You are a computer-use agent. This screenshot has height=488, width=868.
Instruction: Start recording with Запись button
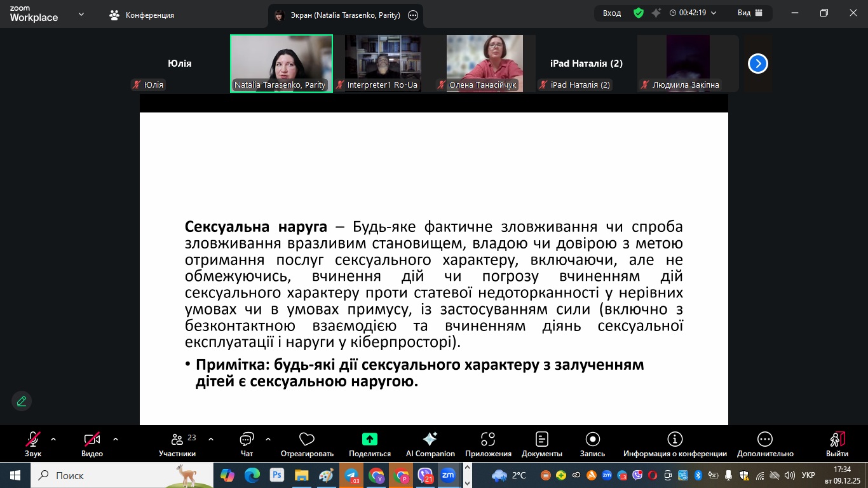click(x=592, y=439)
